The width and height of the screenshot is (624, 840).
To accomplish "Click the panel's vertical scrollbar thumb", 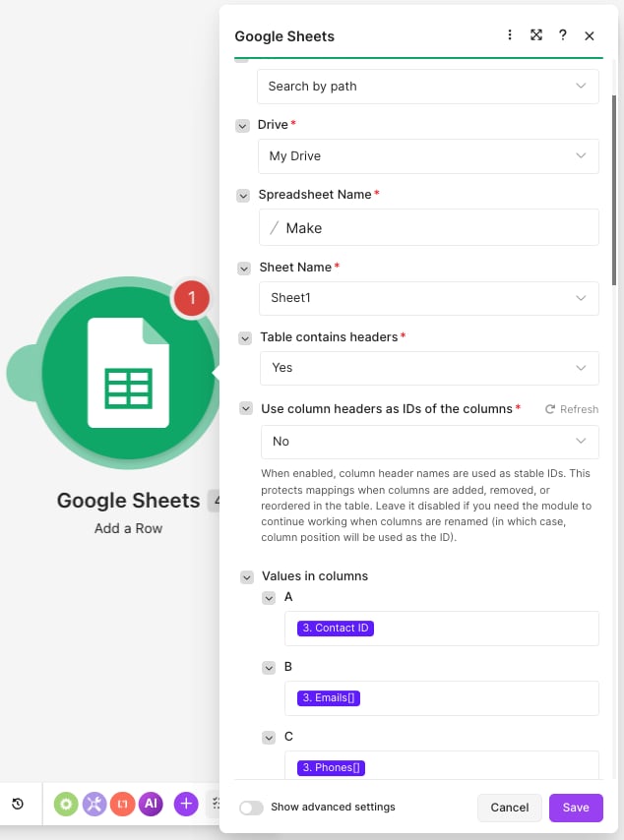I will pyautogui.click(x=614, y=190).
